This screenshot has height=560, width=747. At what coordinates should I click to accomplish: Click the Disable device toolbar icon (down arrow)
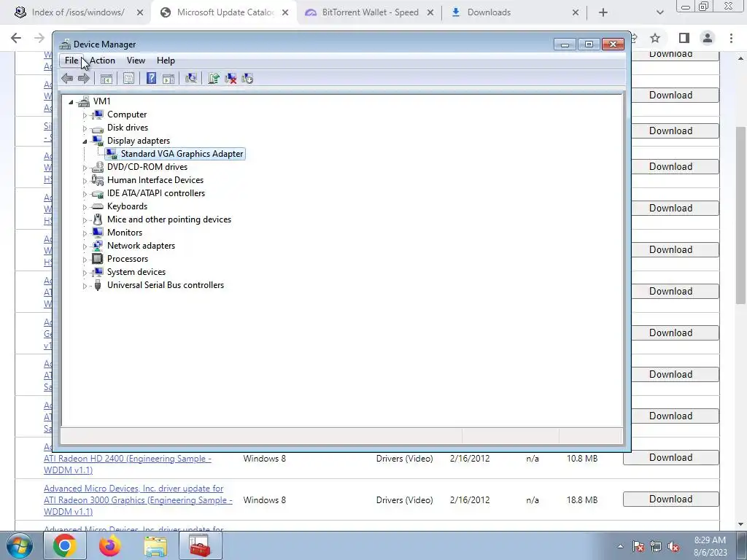pyautogui.click(x=247, y=79)
